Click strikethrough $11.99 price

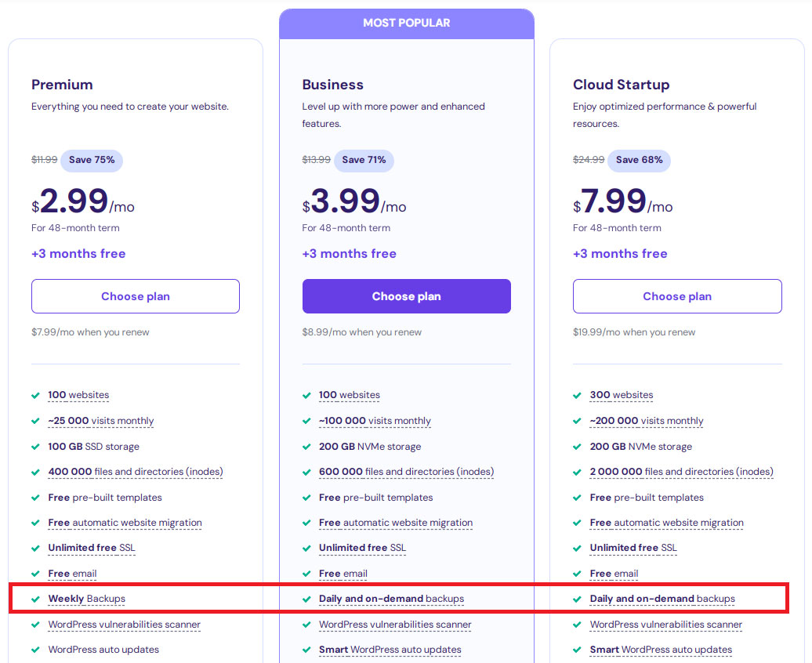[x=44, y=160]
